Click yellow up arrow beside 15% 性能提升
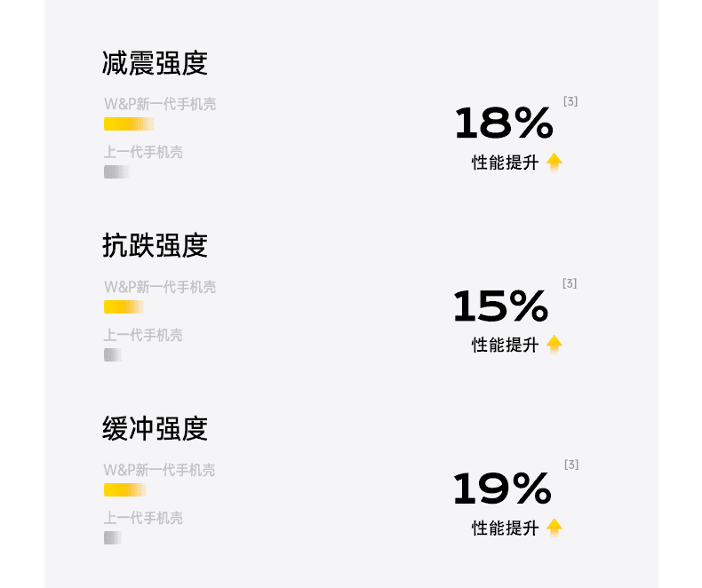The width and height of the screenshot is (702, 588). click(x=554, y=345)
